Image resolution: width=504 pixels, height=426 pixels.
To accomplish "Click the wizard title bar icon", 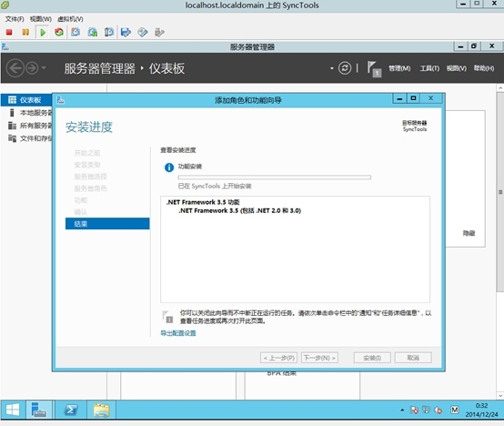I will (x=61, y=100).
